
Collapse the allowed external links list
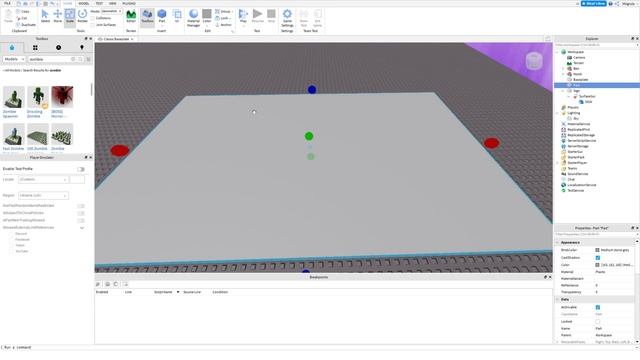82,228
